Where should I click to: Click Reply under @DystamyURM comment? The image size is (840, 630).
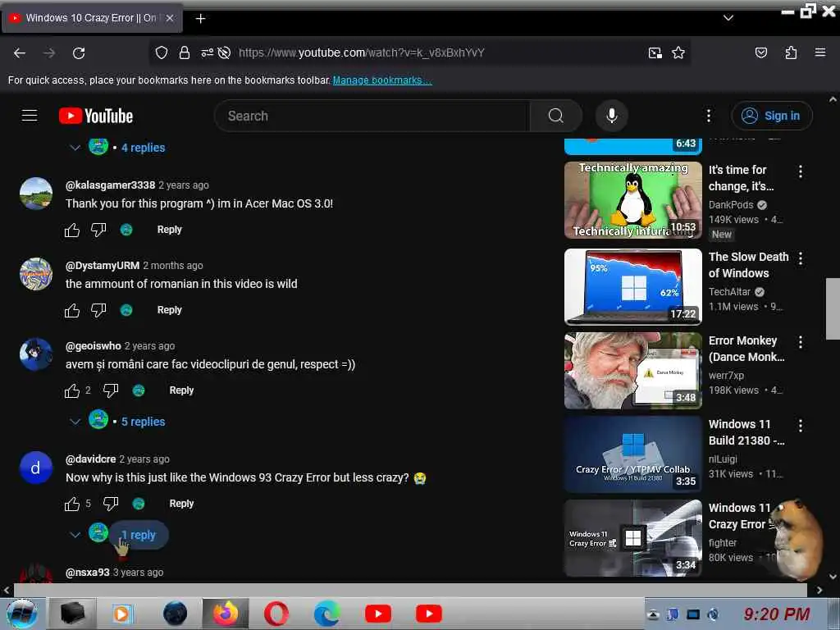tap(169, 309)
